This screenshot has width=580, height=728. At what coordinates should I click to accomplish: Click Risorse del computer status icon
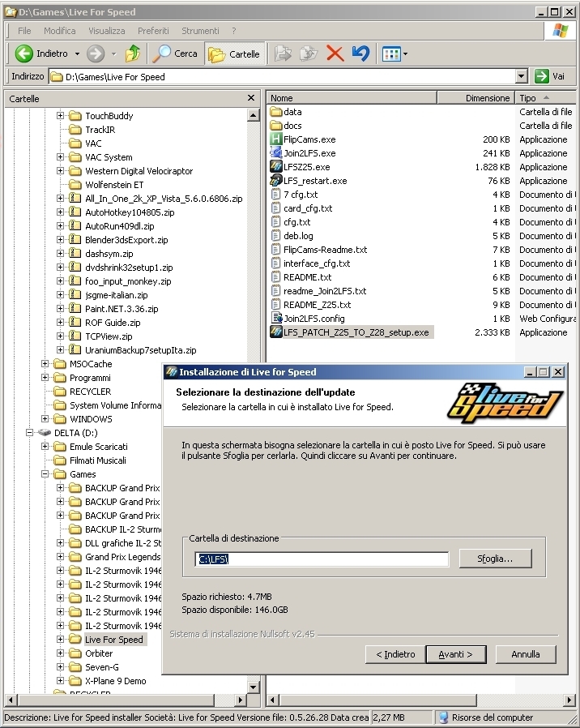pos(443,717)
